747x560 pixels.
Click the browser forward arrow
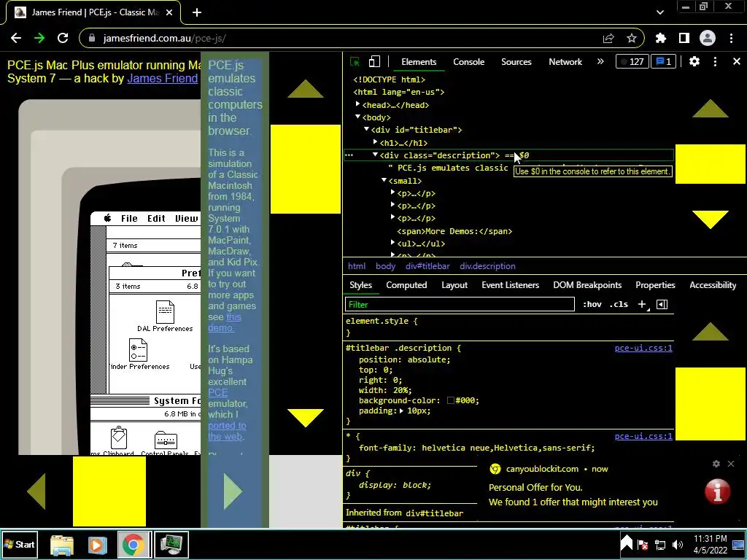point(39,38)
